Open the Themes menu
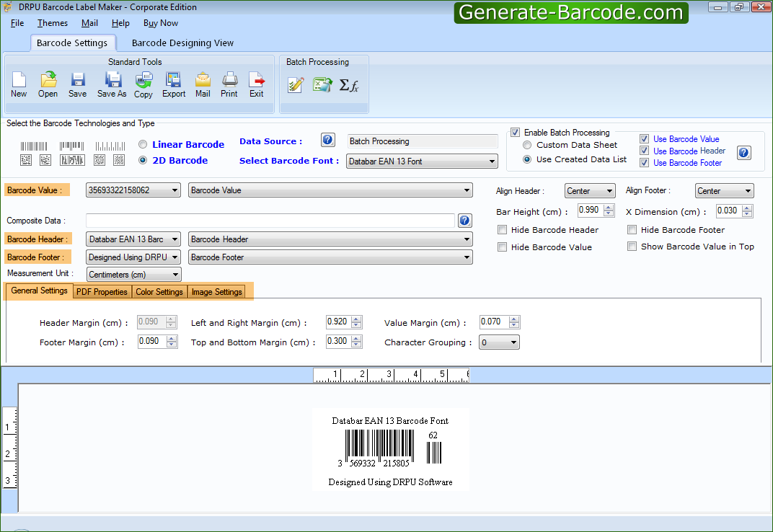773x532 pixels. click(x=52, y=22)
